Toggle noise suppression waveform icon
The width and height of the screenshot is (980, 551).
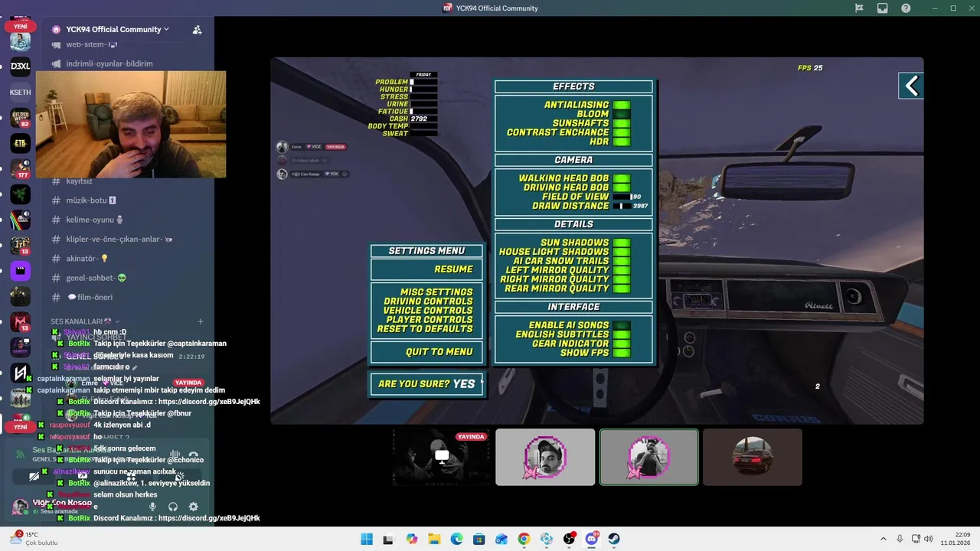174,454
